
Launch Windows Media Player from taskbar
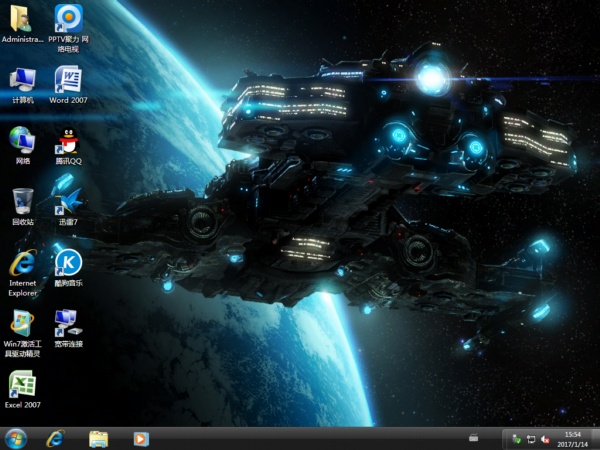click(x=141, y=439)
